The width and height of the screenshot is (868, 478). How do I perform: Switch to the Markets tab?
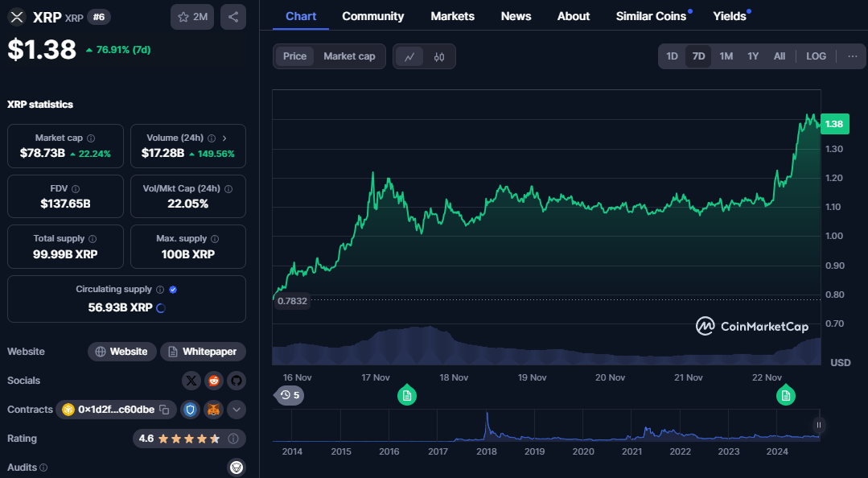tap(452, 16)
